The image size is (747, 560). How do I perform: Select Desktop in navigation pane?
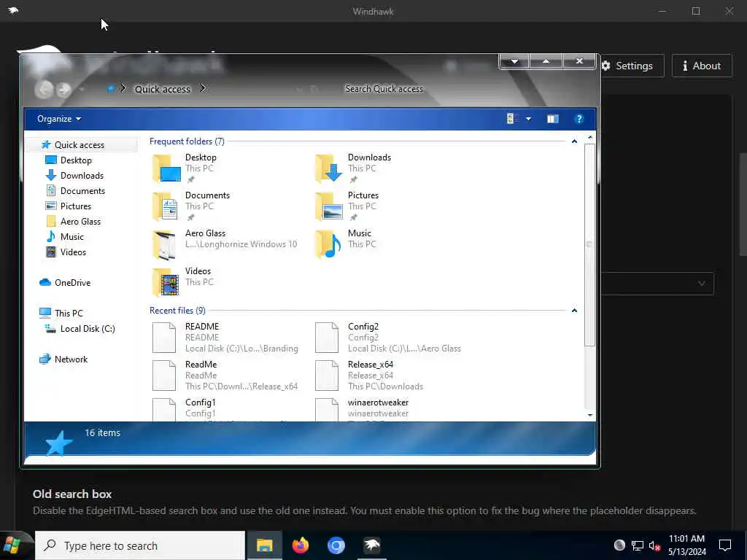tap(76, 160)
